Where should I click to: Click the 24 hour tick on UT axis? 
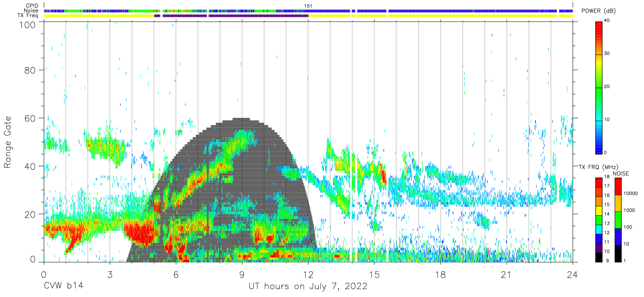point(572,274)
